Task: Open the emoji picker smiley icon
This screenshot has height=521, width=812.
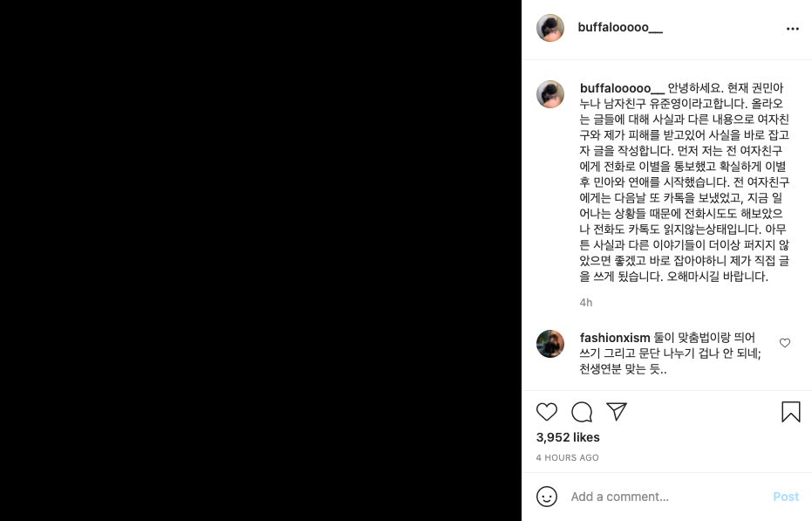Action: click(x=546, y=496)
